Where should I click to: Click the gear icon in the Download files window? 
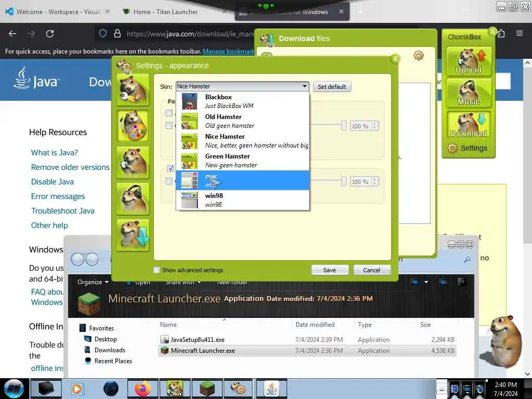point(418,55)
